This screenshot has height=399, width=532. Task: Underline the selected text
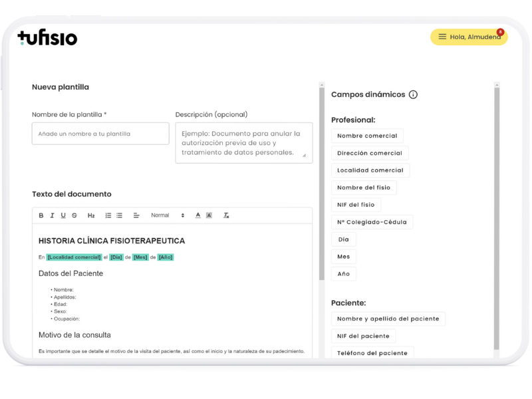pos(63,215)
